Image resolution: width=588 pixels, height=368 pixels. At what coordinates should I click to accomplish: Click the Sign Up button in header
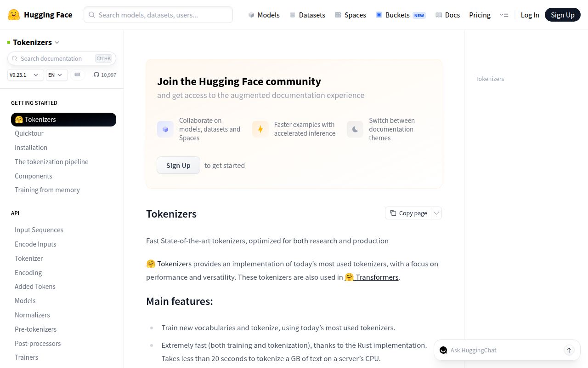pyautogui.click(x=563, y=15)
